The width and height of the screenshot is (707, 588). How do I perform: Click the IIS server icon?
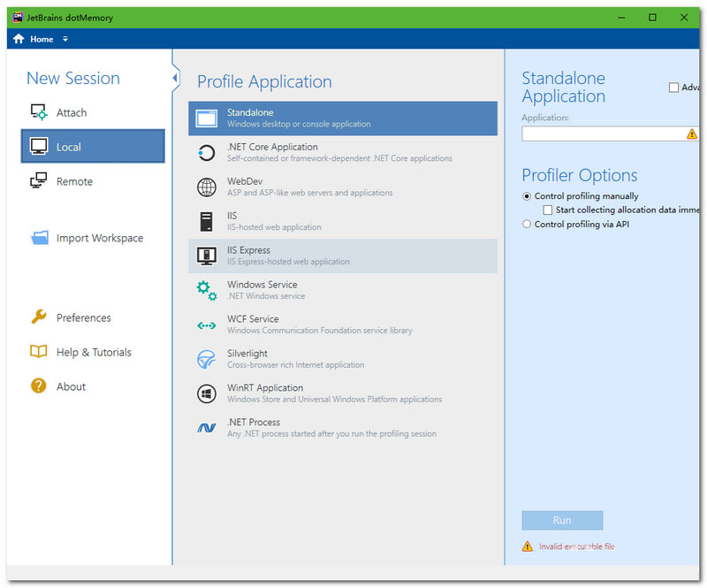pyautogui.click(x=207, y=222)
